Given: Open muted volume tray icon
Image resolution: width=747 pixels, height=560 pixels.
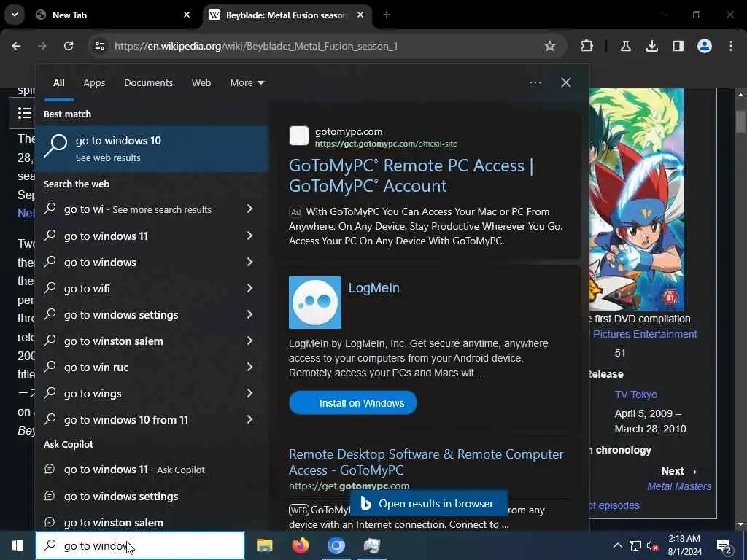Looking at the screenshot, I should 653,545.
